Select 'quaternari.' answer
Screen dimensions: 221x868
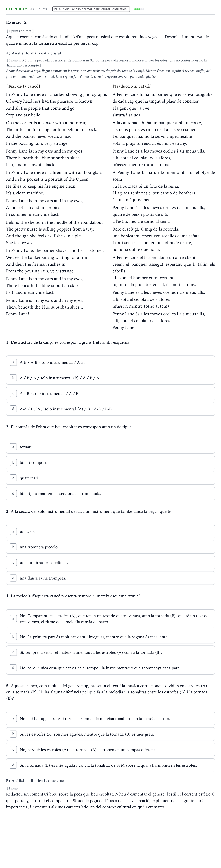(x=110, y=478)
